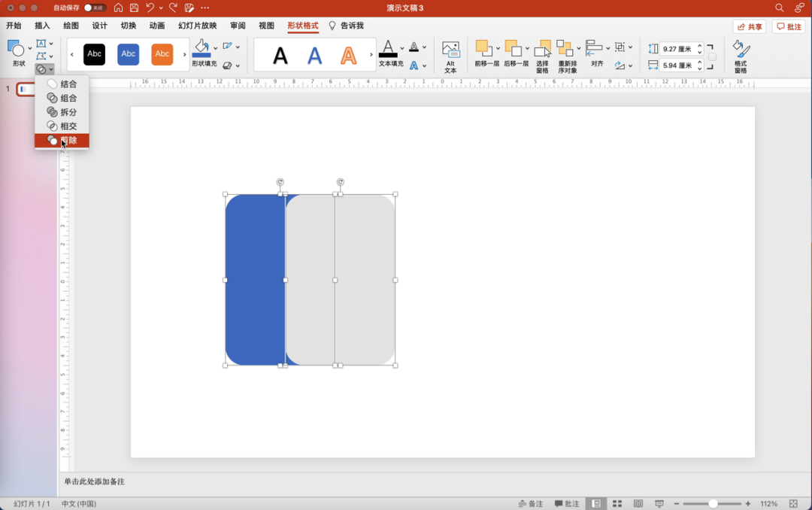
Task: Choose 相交 from merge shapes menu
Action: (62, 126)
